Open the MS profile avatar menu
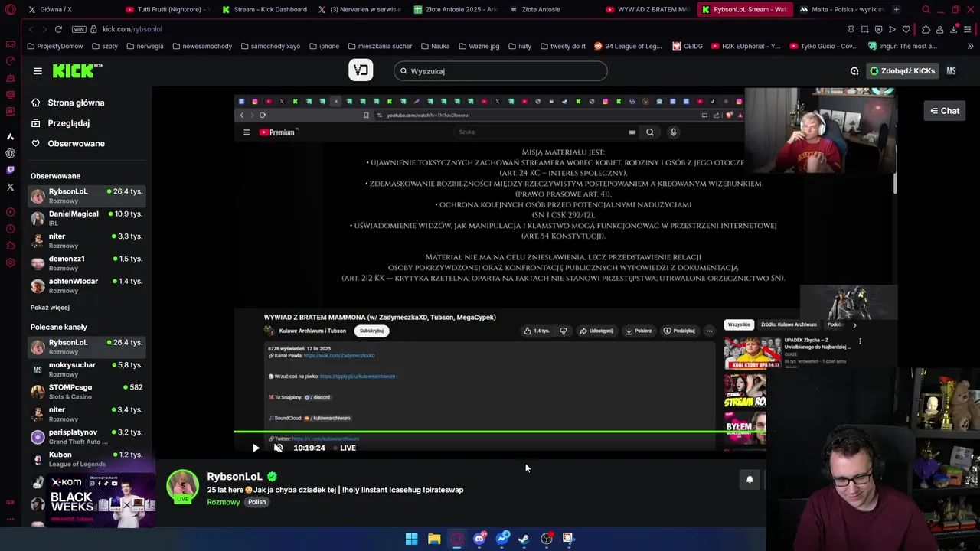This screenshot has width=980, height=551. (x=951, y=71)
